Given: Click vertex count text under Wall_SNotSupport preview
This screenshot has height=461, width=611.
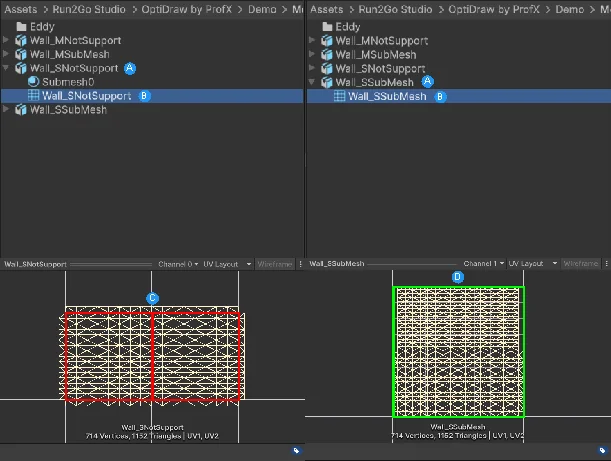Looking at the screenshot, I should [x=152, y=436].
